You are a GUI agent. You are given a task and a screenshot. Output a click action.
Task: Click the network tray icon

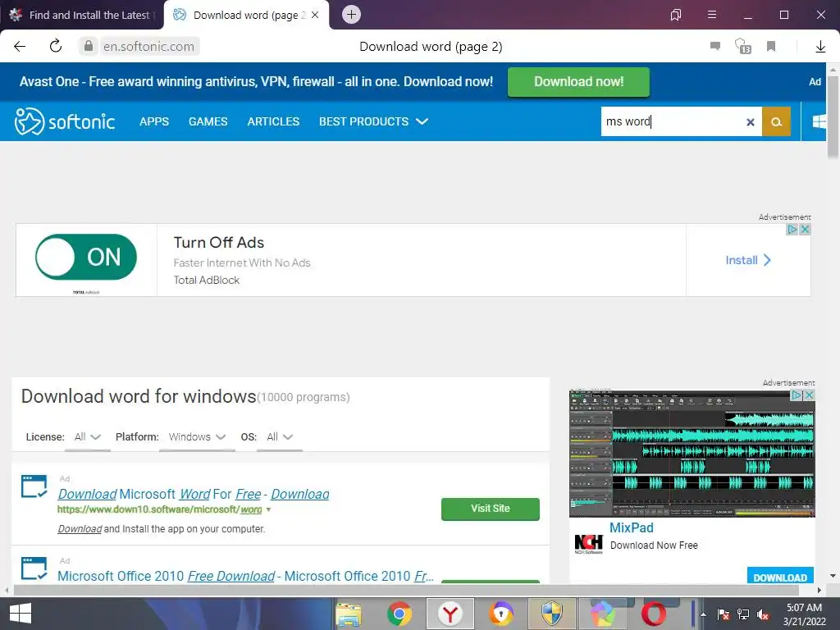pos(743,614)
